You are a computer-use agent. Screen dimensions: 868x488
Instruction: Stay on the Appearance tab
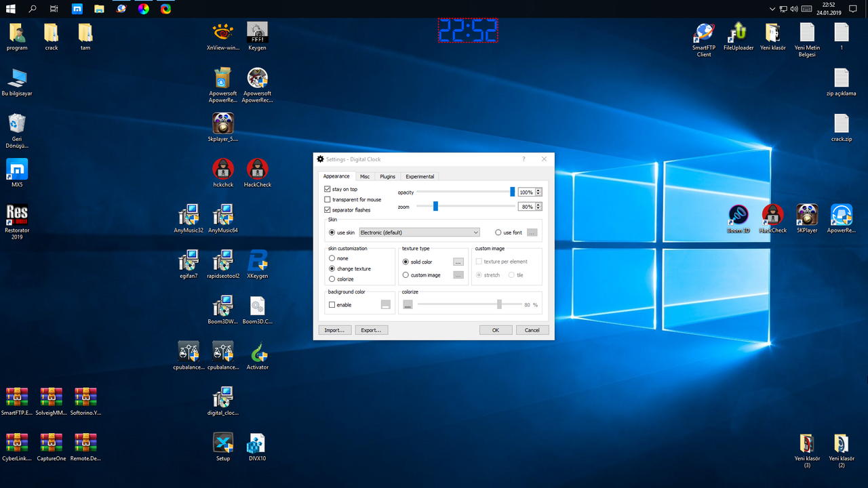tap(336, 176)
